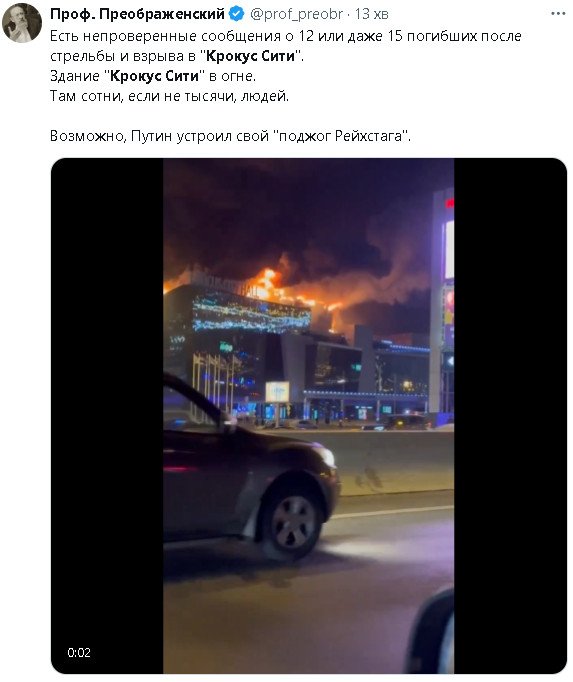The width and height of the screenshot is (573, 682).
Task: Click the quoted phrase "поджог Рейхстага"
Action: pyautogui.click(x=342, y=136)
